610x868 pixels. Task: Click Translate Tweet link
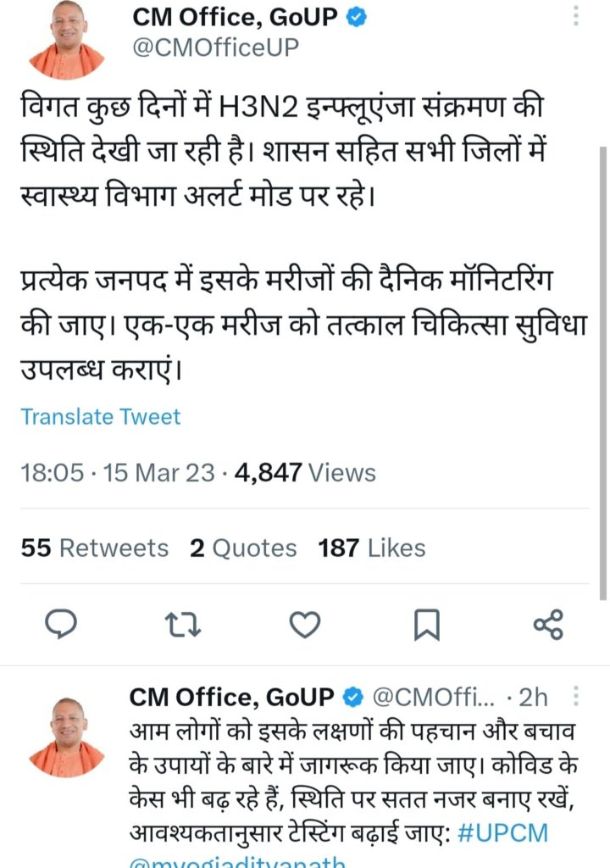click(101, 417)
